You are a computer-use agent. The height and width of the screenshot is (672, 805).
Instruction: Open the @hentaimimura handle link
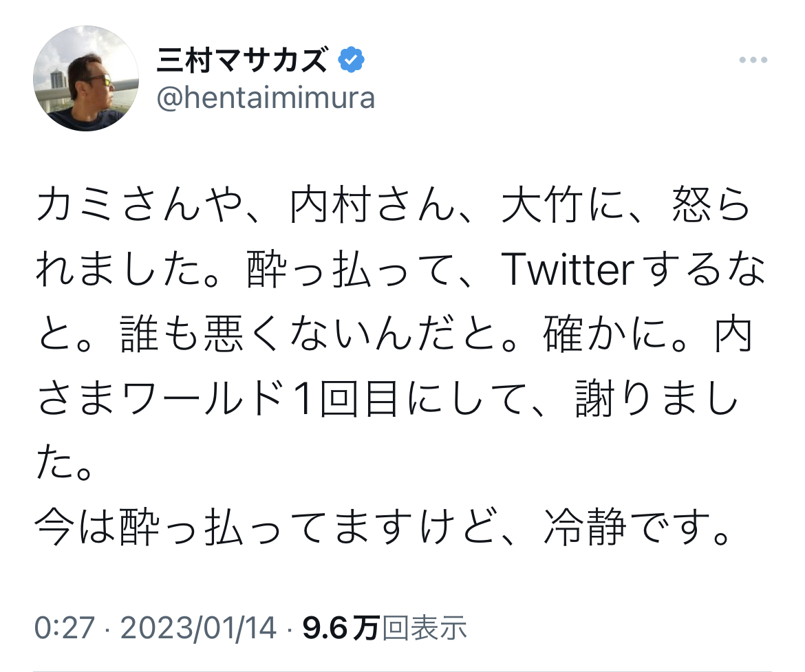[x=266, y=98]
